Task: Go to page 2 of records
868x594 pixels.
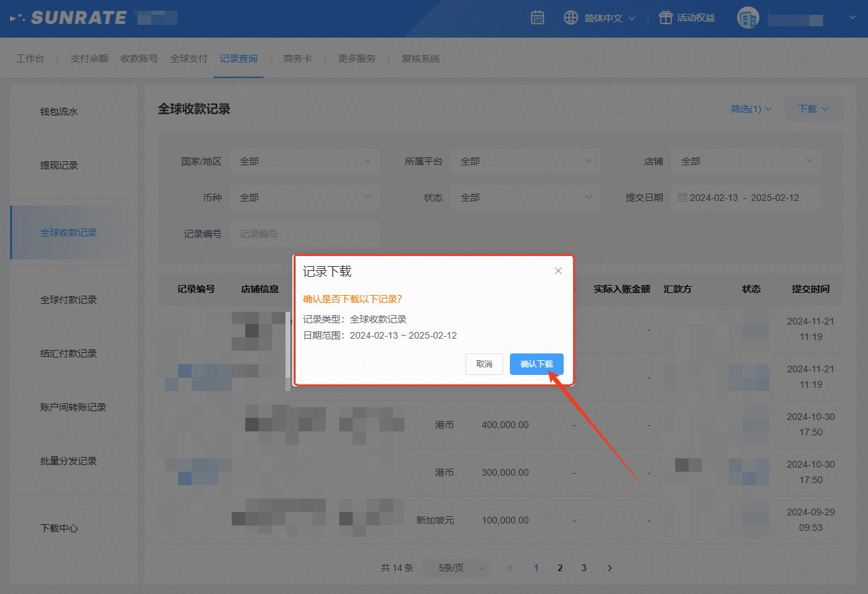Action: pyautogui.click(x=560, y=568)
